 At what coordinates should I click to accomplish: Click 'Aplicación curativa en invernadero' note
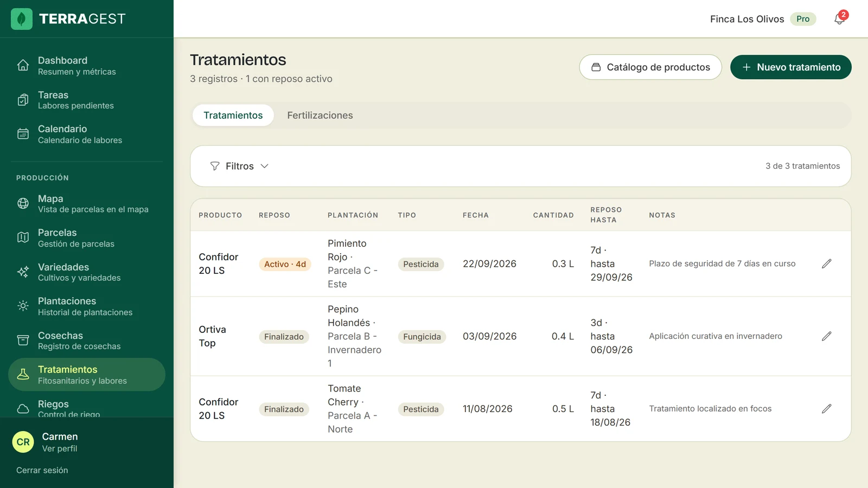[x=716, y=336]
